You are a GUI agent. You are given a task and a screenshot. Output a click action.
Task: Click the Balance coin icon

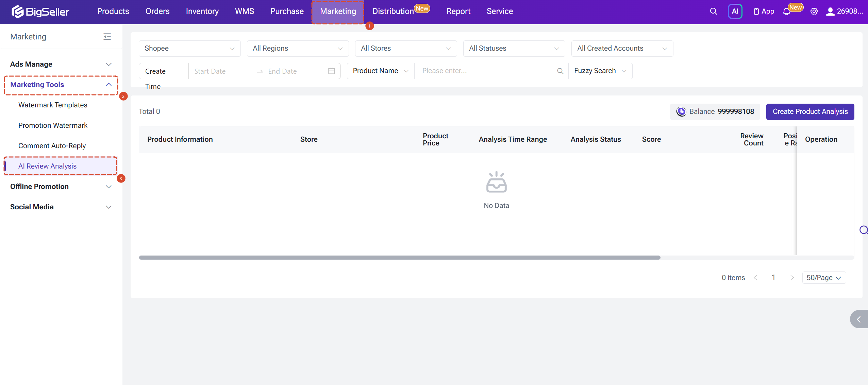(x=681, y=111)
